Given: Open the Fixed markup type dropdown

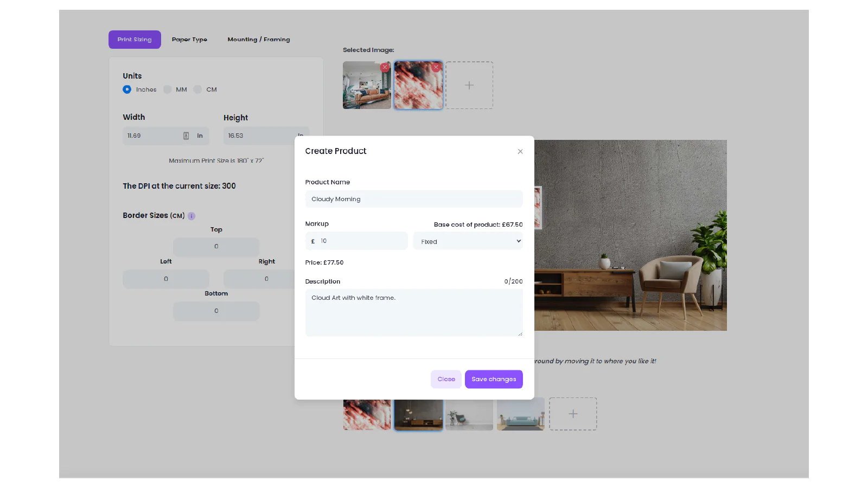Looking at the screenshot, I should [468, 241].
